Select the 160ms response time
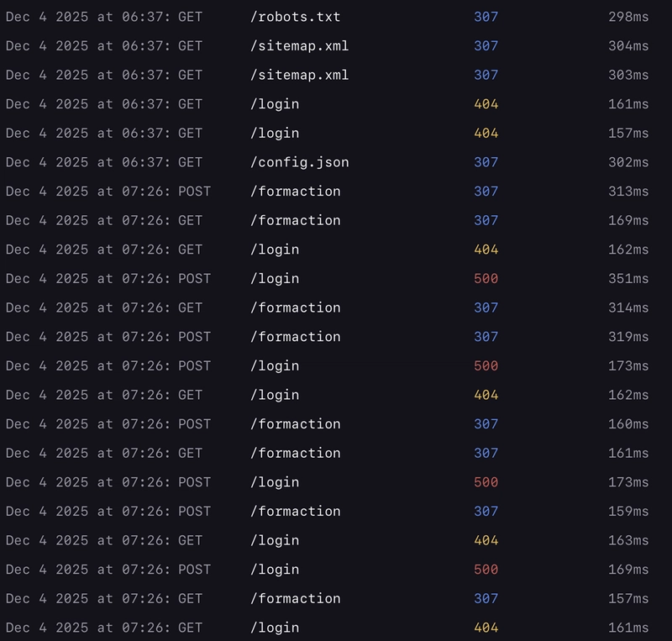 628,424
